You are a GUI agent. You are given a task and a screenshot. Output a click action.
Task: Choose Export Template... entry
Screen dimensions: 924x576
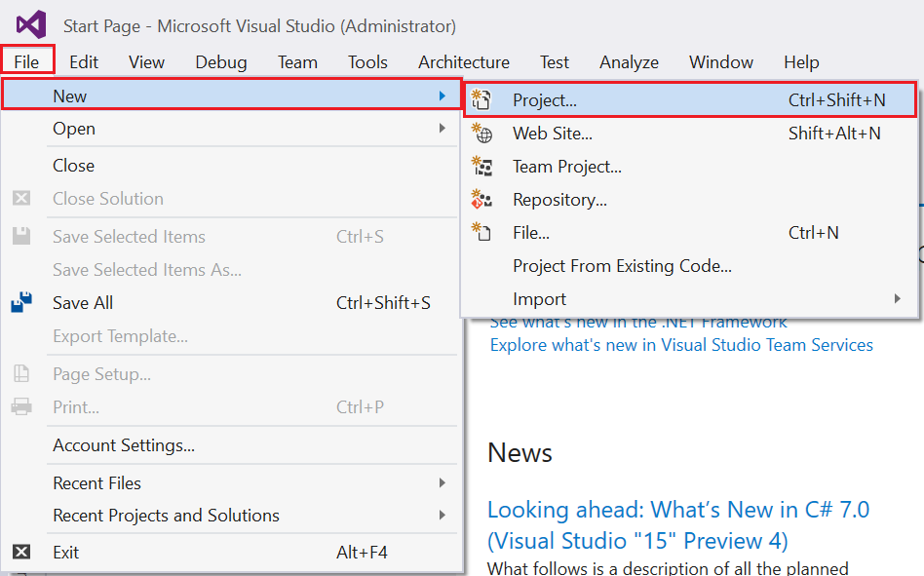[x=232, y=335]
